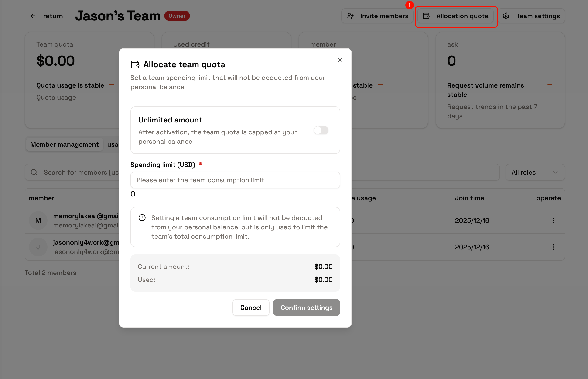The height and width of the screenshot is (379, 588).
Task: Select the usage tab beside Member management
Action: coord(113,145)
